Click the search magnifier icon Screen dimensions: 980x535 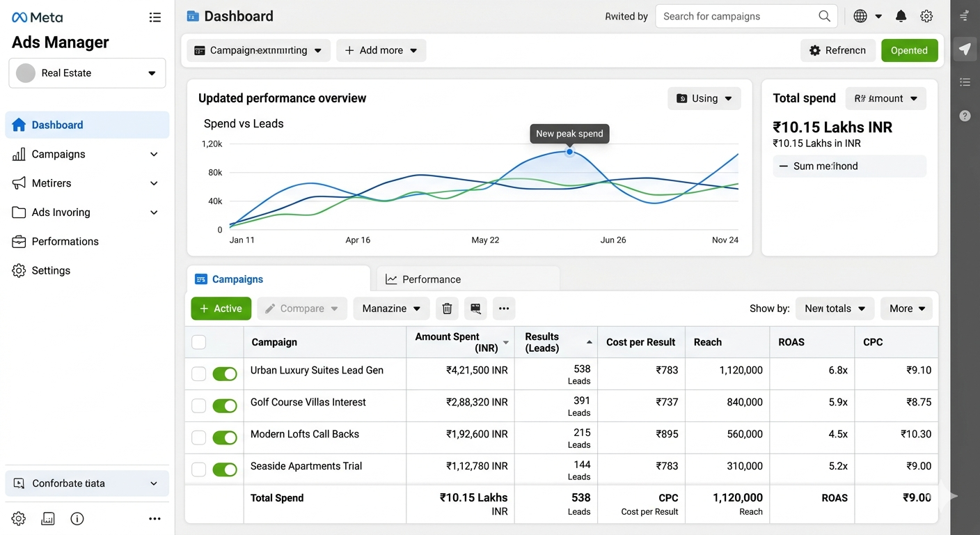[x=824, y=16]
